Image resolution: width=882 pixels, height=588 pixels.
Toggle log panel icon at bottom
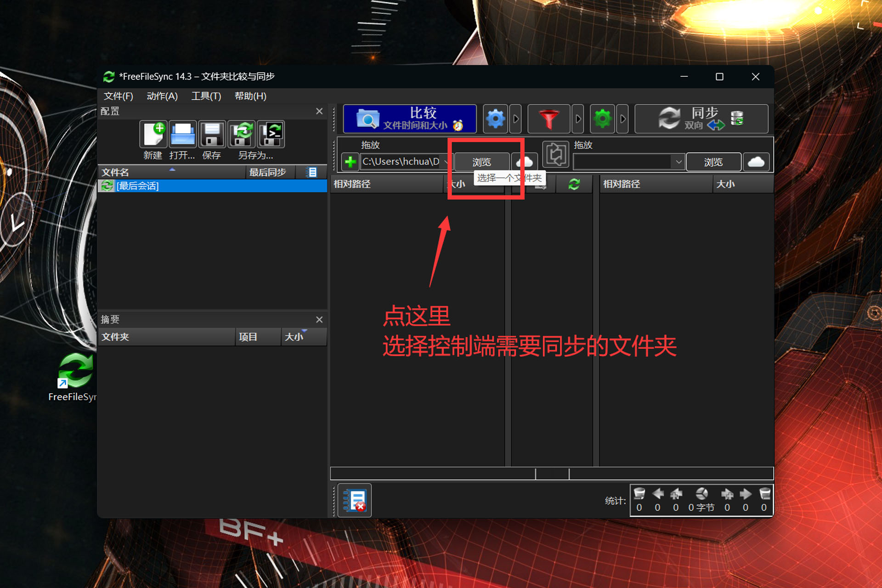pos(355,500)
